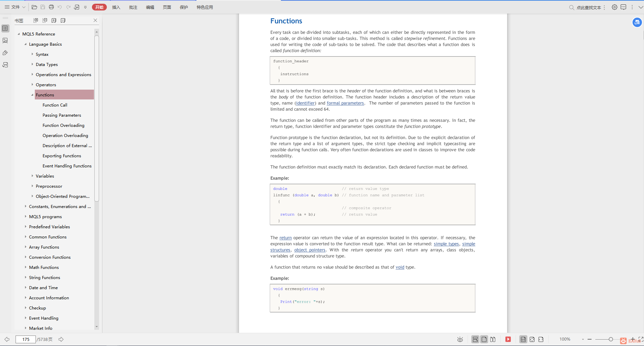Print the document using the printer icon

pyautogui.click(x=51, y=7)
